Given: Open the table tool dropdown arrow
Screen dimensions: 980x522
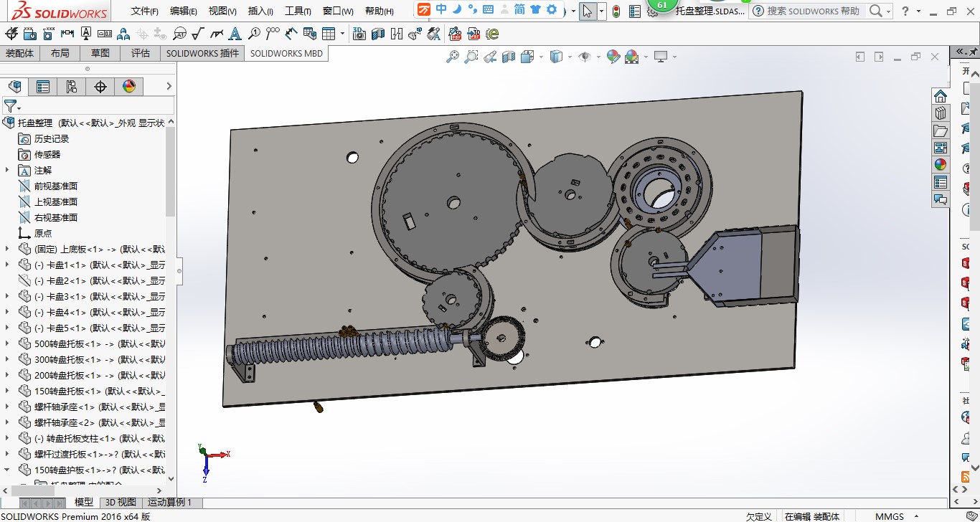Looking at the screenshot, I should pyautogui.click(x=342, y=34).
